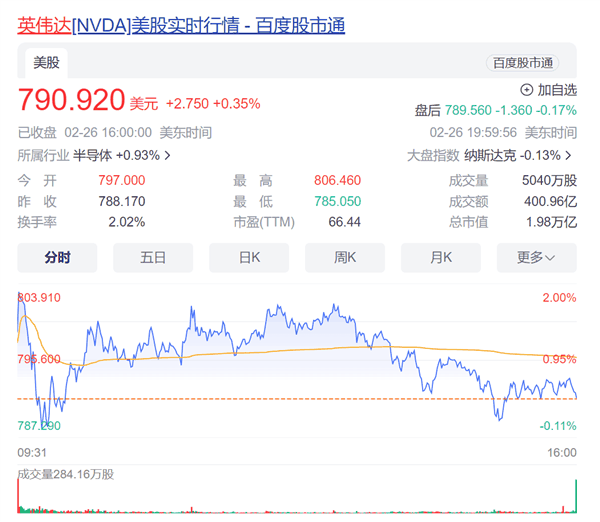Click the 795.600 chart axis label

39,359
